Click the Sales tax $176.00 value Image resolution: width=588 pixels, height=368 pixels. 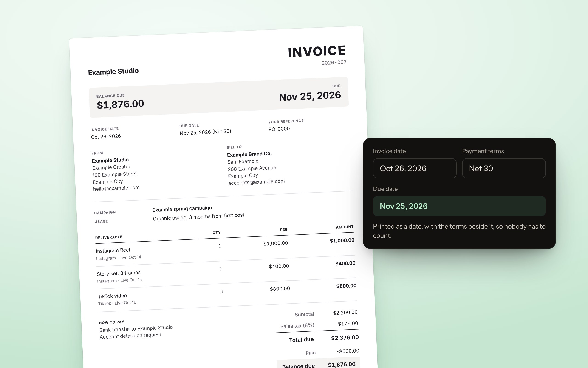coord(348,323)
